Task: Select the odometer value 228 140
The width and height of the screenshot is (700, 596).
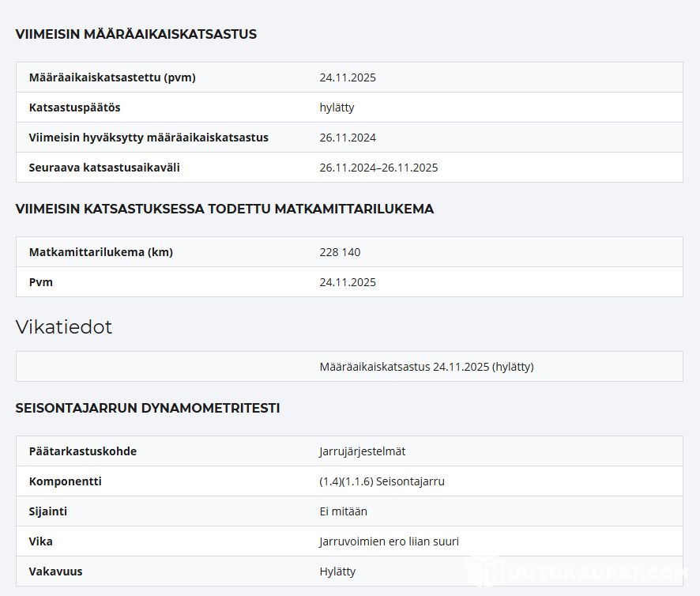Action: [340, 252]
